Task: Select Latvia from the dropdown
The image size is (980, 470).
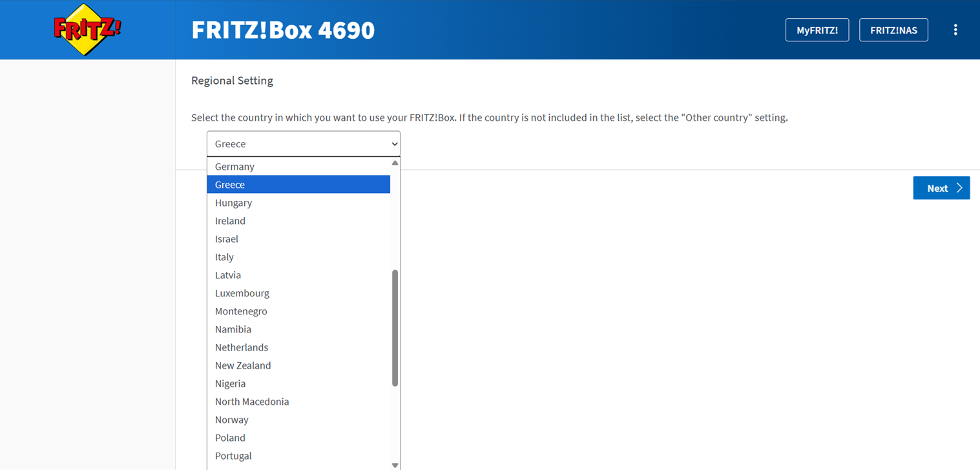Action: click(x=298, y=275)
